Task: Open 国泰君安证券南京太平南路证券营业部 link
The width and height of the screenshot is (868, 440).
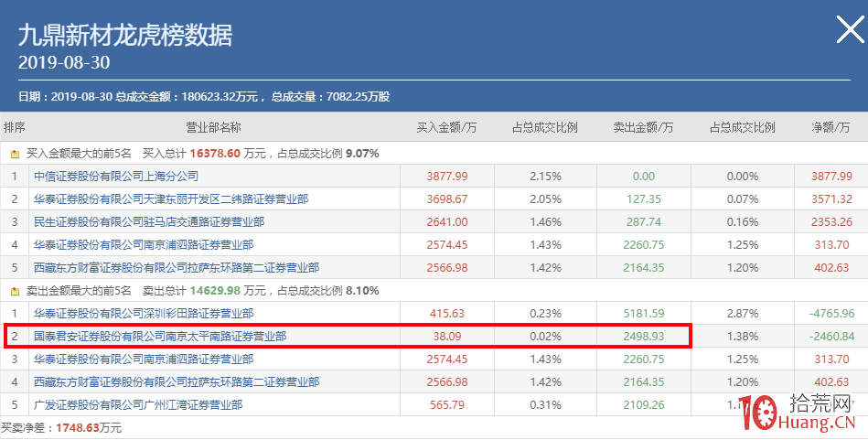Action: tap(160, 336)
